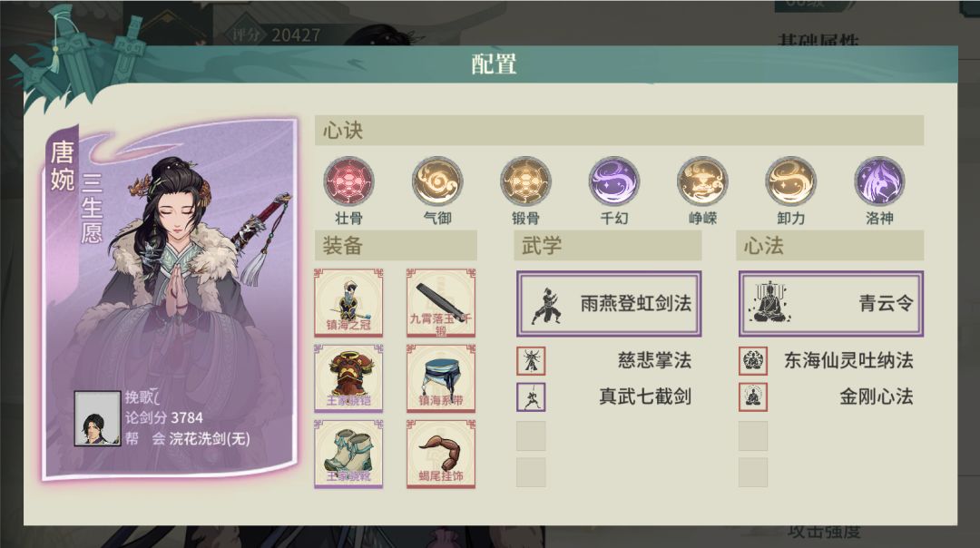Select main inner art 青云令
Screen dimensions: 980x548
pos(830,304)
